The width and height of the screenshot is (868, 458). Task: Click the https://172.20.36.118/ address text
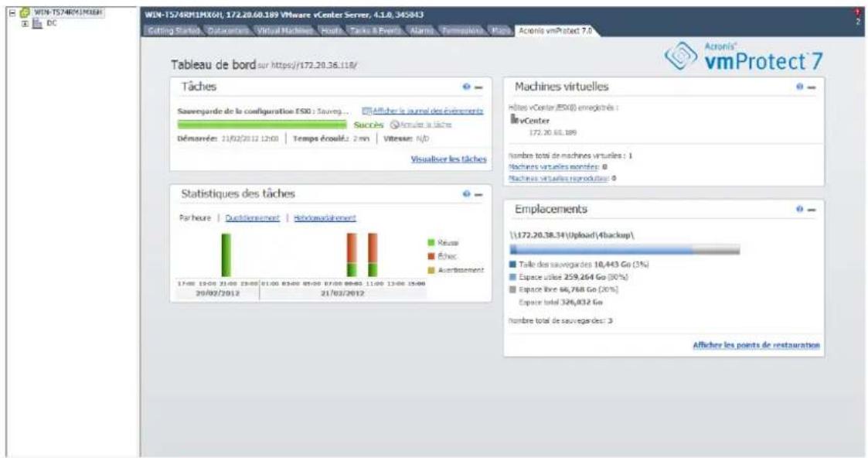pos(315,65)
